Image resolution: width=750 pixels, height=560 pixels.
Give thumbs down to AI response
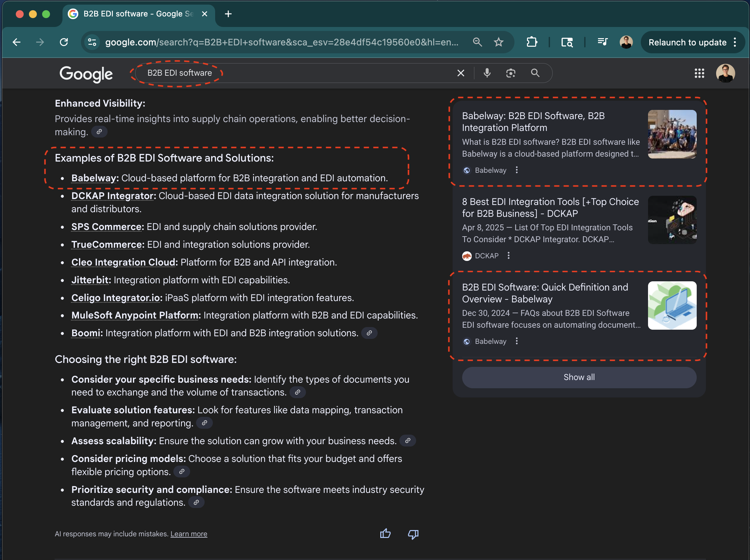pos(413,534)
